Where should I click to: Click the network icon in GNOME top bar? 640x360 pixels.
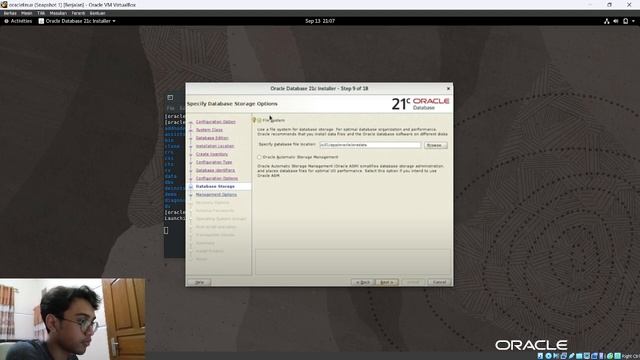coord(607,21)
